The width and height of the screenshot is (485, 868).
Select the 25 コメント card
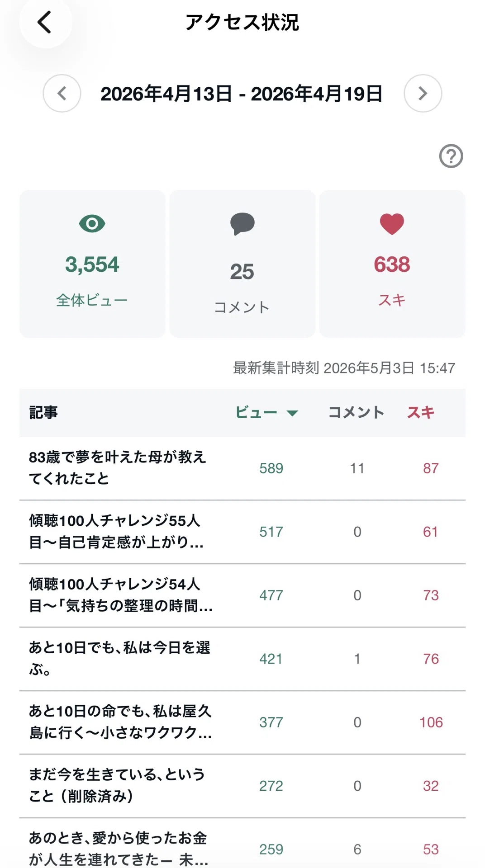tap(242, 264)
